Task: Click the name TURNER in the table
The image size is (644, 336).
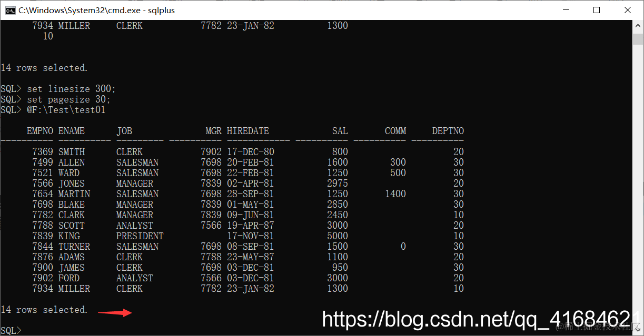Action: tap(74, 247)
